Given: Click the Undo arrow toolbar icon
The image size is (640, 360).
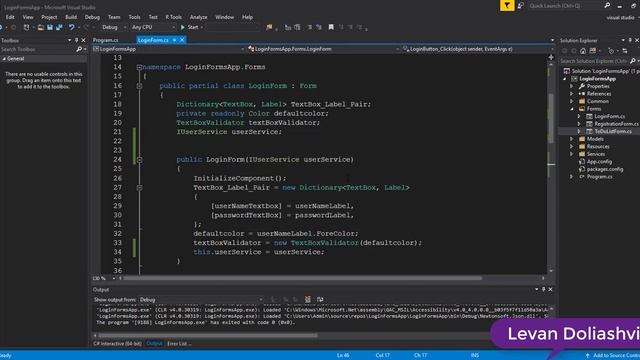Looking at the screenshot, I should pyautogui.click(x=71, y=27).
